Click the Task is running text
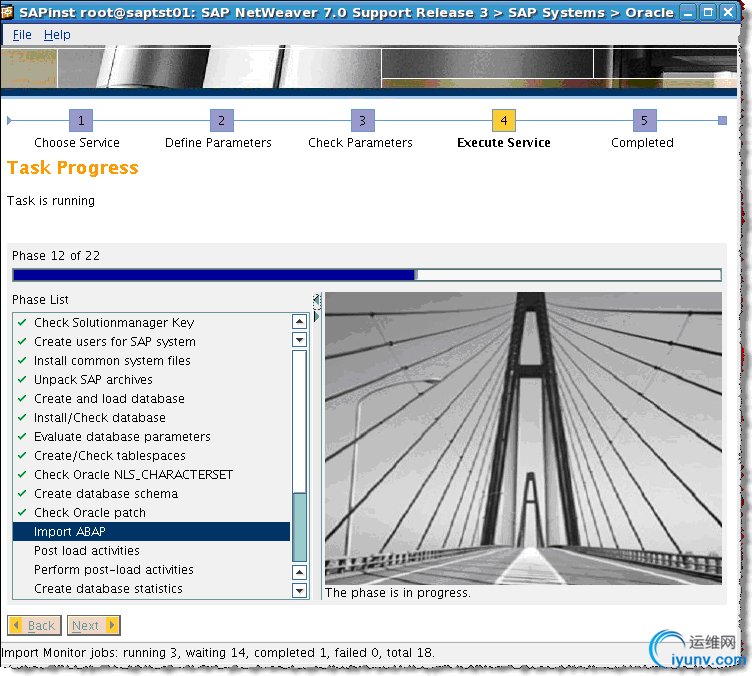752x676 pixels. 51,201
